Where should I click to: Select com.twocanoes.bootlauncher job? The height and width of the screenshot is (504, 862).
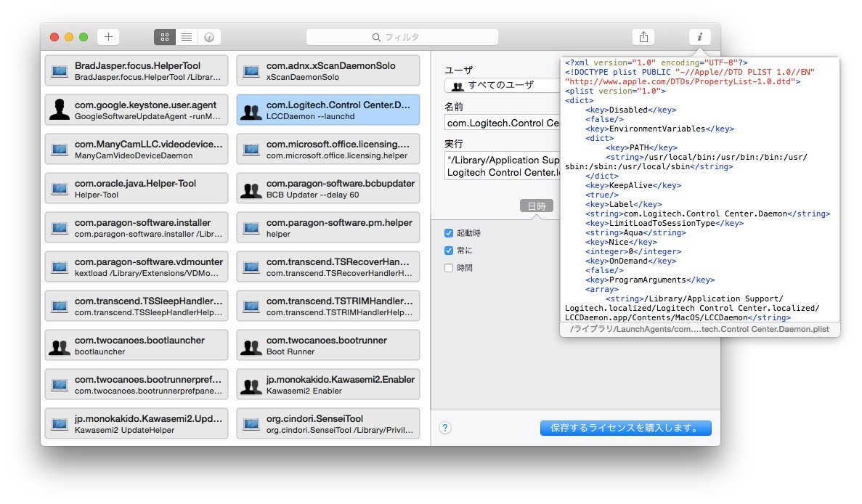(137, 345)
